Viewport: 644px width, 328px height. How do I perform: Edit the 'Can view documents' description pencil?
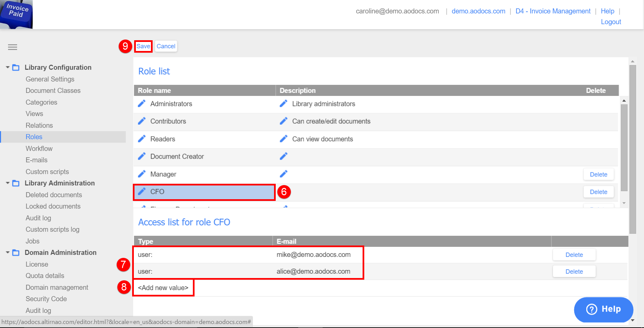coord(284,139)
